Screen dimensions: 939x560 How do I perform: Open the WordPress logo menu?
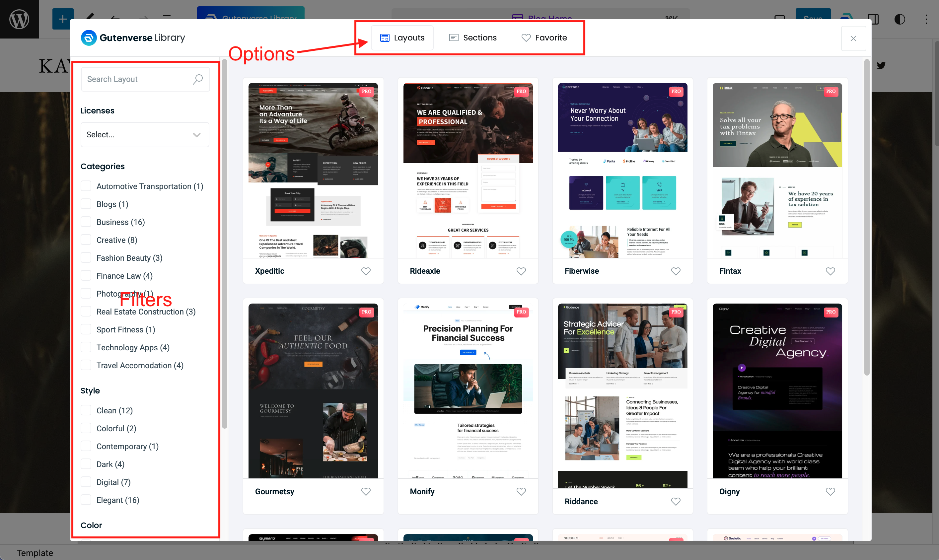pos(19,19)
